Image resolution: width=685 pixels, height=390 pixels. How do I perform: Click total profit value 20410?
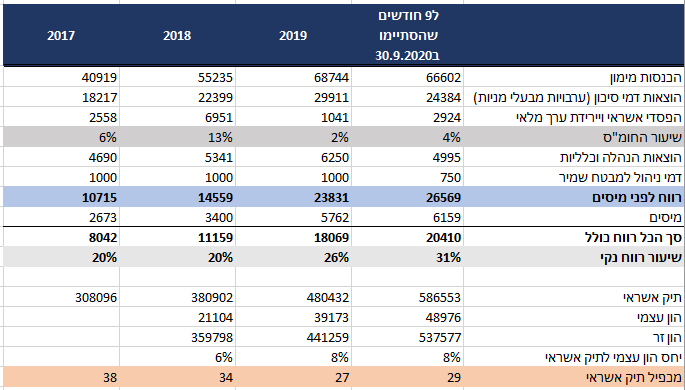click(443, 238)
